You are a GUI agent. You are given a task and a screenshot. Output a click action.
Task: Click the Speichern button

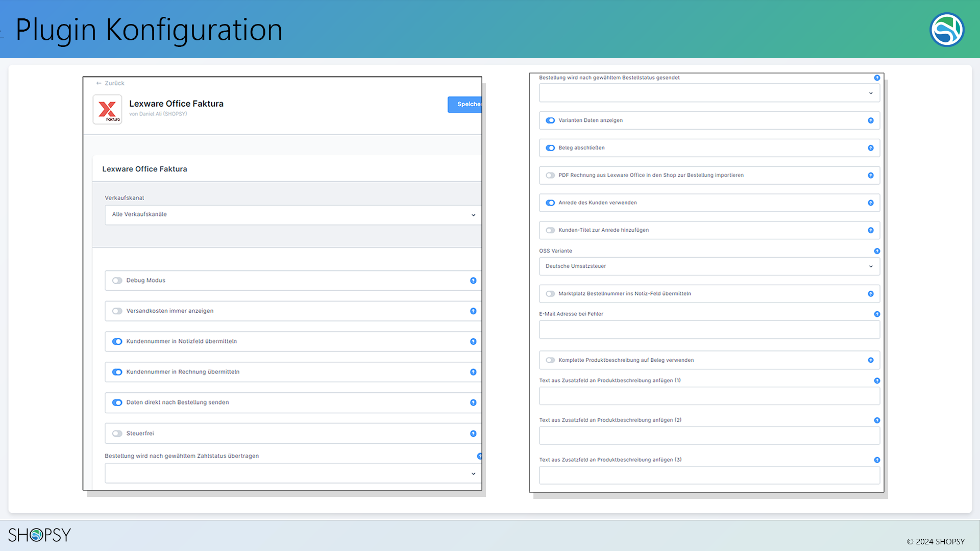(x=464, y=104)
